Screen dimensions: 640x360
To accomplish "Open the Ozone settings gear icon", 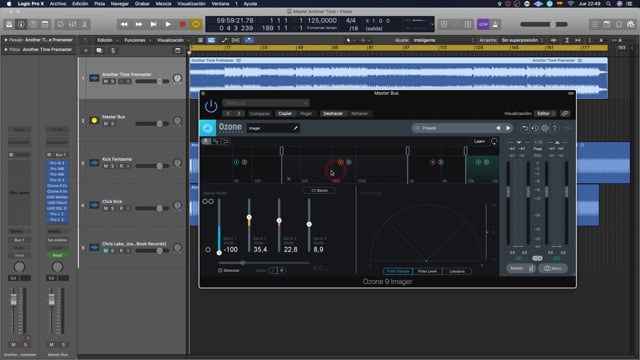I will tap(545, 128).
